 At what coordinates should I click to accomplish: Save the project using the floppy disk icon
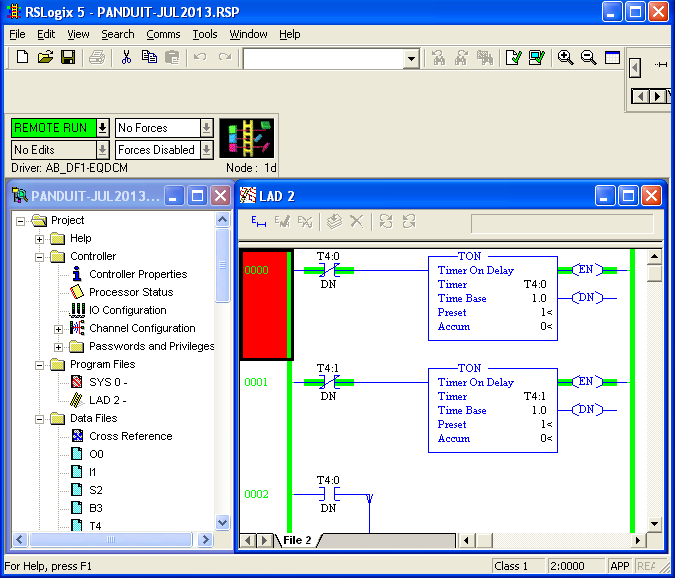coord(68,57)
